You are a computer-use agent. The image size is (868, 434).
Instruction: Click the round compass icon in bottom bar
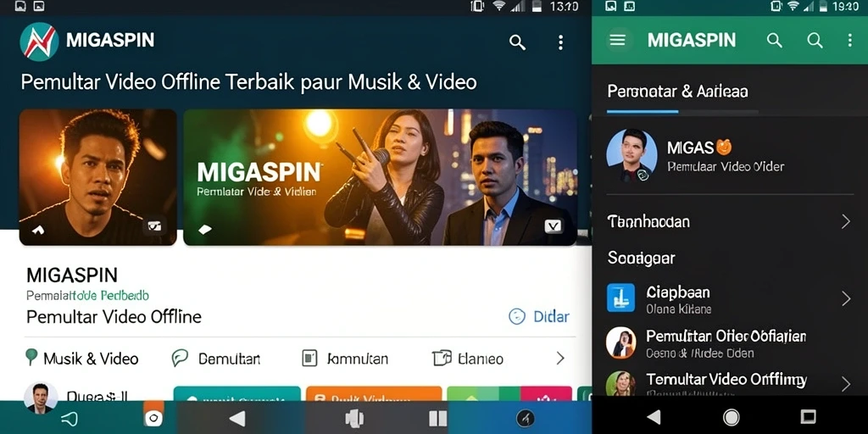click(x=525, y=418)
